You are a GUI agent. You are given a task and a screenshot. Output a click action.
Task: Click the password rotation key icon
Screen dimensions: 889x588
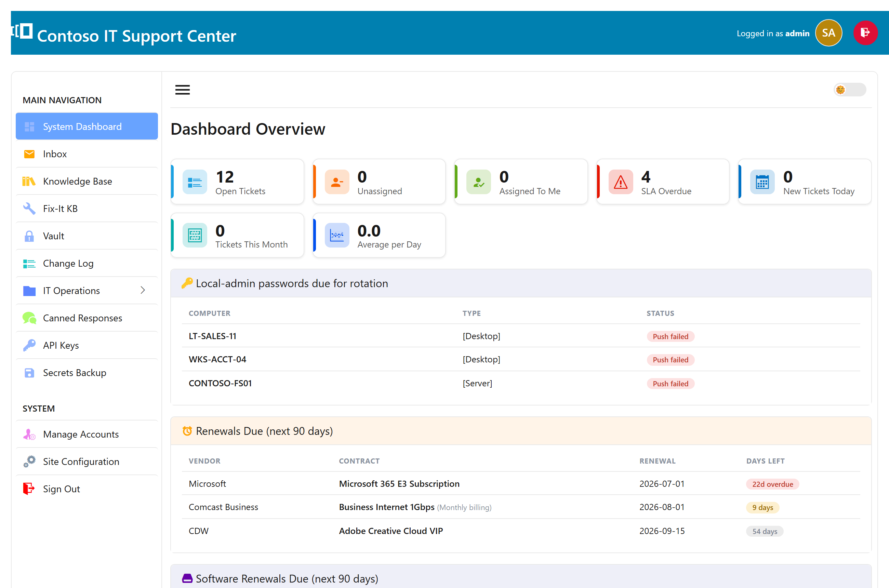pyautogui.click(x=187, y=283)
